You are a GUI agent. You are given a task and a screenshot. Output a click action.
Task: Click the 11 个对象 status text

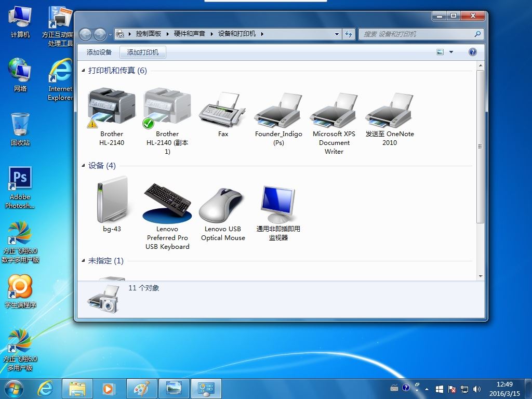click(x=143, y=288)
